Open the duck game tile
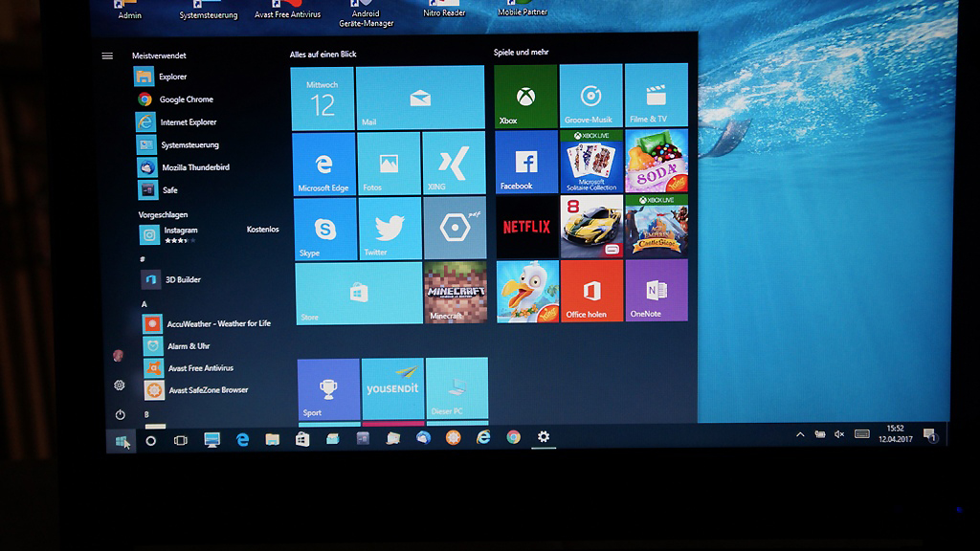Image resolution: width=980 pixels, height=551 pixels. click(527, 292)
